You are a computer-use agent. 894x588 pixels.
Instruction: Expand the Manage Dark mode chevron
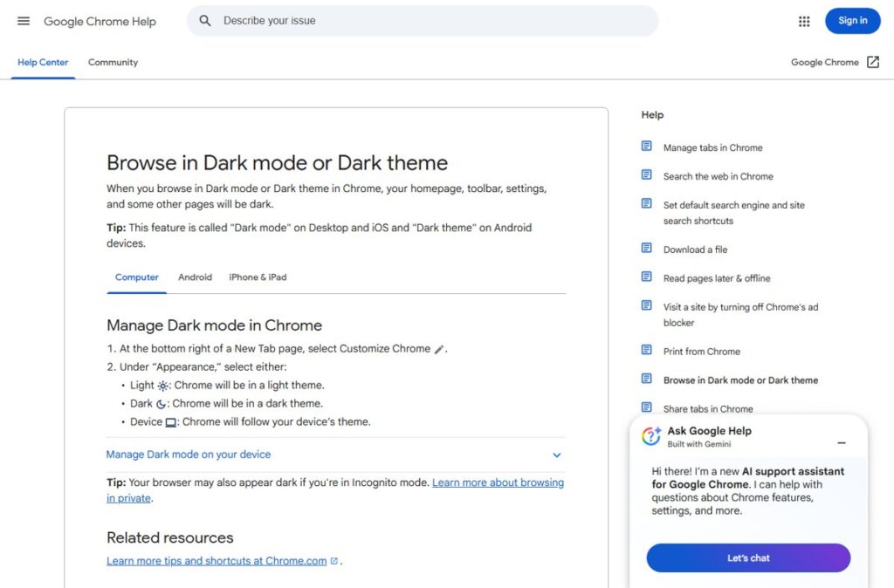click(556, 455)
